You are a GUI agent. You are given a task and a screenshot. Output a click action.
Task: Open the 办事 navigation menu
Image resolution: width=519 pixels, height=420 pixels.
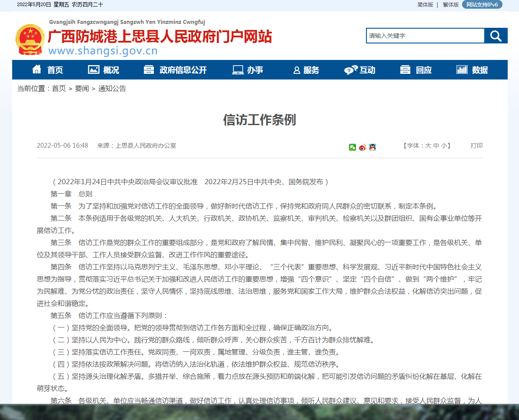pos(255,70)
